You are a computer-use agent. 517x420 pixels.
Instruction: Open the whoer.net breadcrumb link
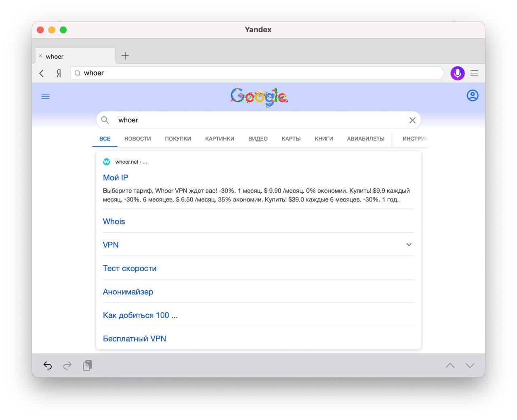pyautogui.click(x=131, y=162)
